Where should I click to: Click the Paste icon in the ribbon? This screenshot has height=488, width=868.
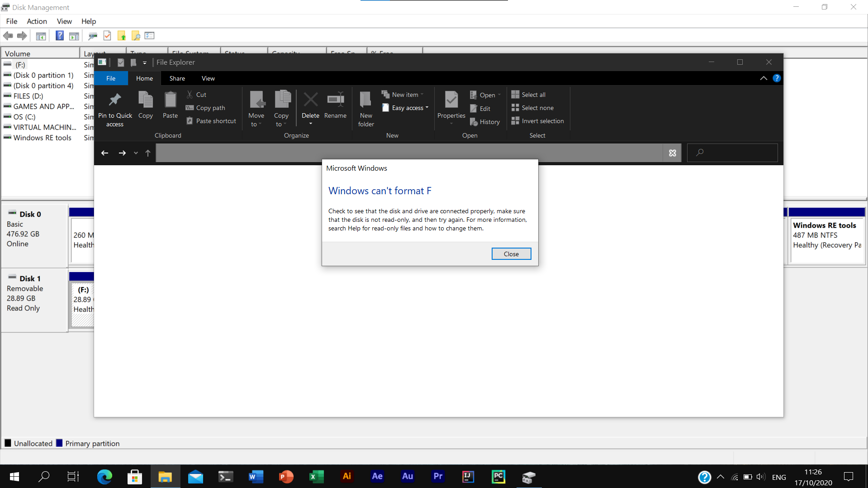pos(170,105)
